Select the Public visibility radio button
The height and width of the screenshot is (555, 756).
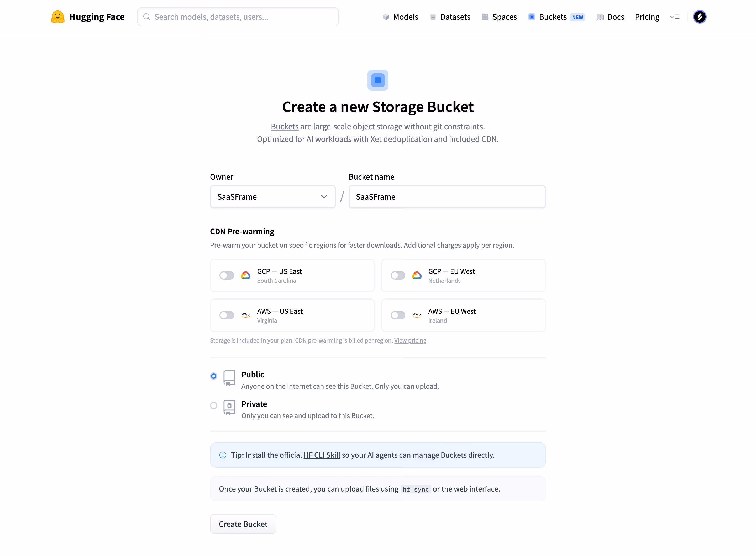point(214,376)
